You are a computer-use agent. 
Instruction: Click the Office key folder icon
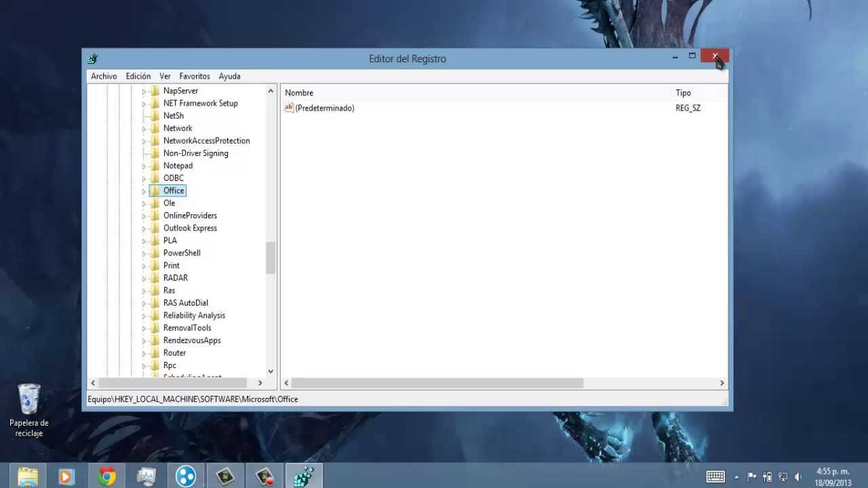pyautogui.click(x=155, y=191)
